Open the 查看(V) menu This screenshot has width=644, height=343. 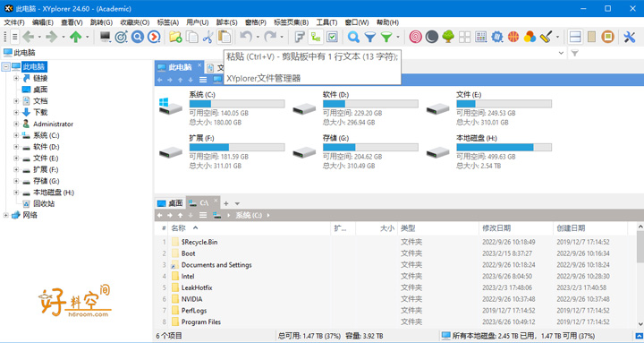point(72,22)
